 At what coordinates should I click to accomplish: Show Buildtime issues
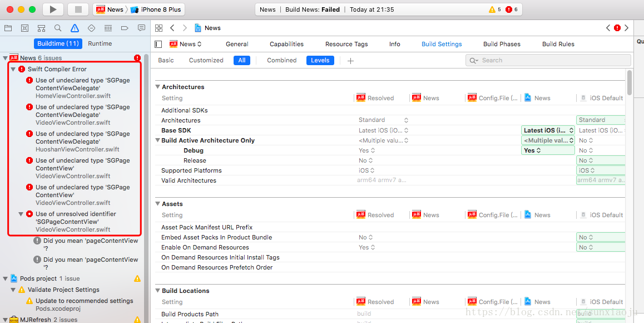point(58,43)
